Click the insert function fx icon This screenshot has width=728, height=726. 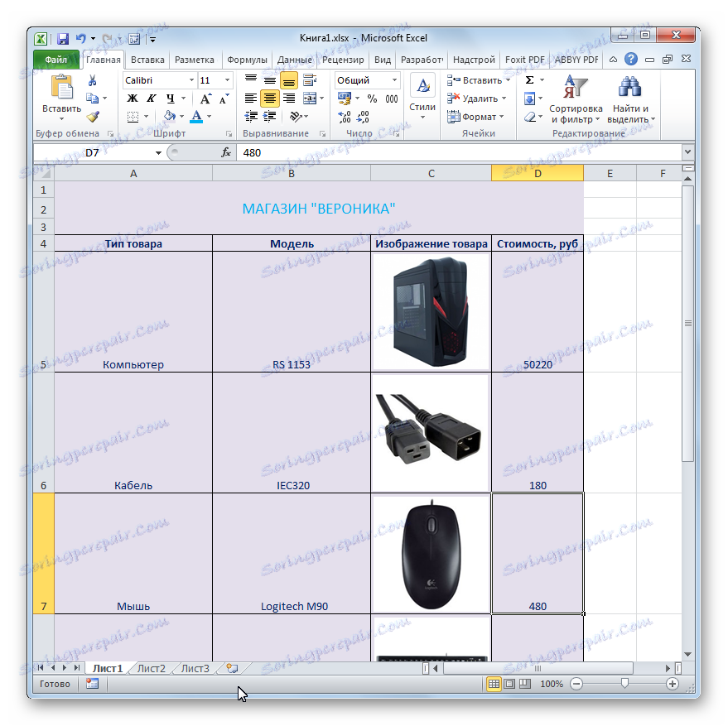click(226, 152)
